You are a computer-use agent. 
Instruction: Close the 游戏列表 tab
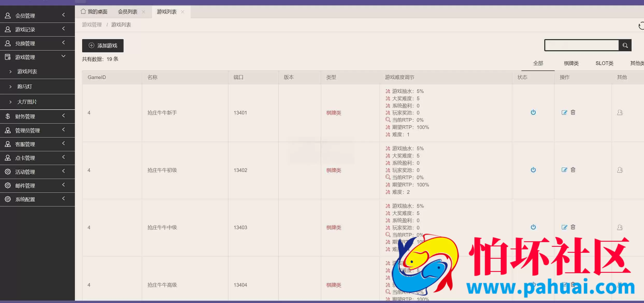(x=183, y=12)
